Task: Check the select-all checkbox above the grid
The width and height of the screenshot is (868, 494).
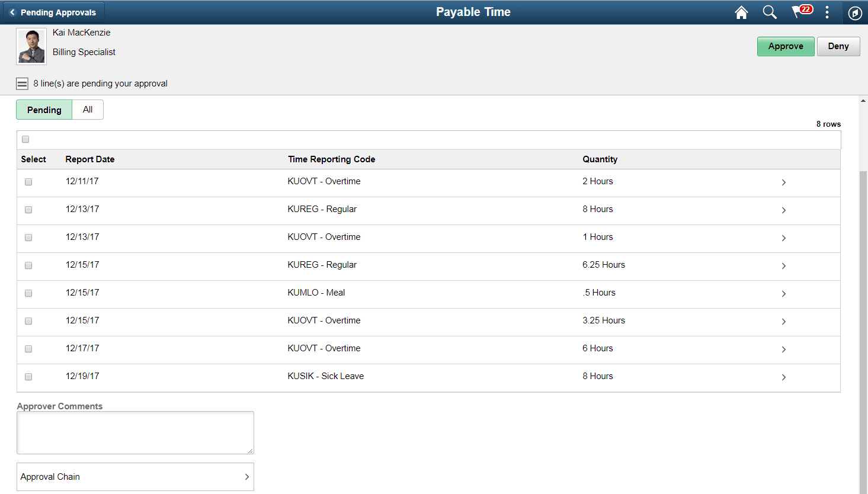Action: (x=25, y=139)
